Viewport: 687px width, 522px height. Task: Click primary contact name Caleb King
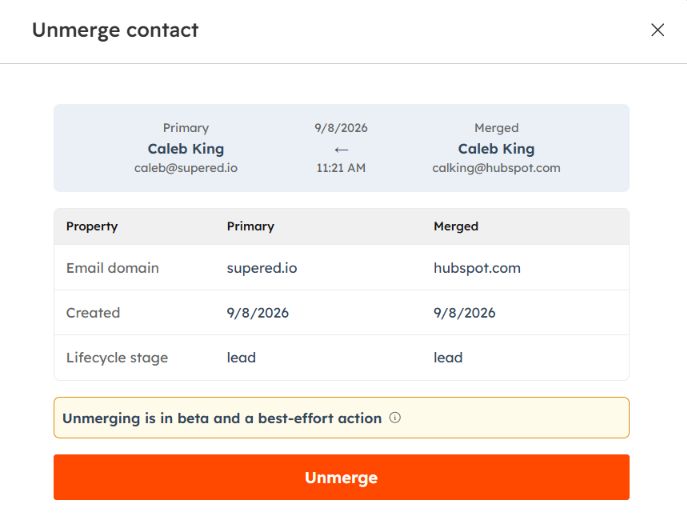click(x=186, y=149)
